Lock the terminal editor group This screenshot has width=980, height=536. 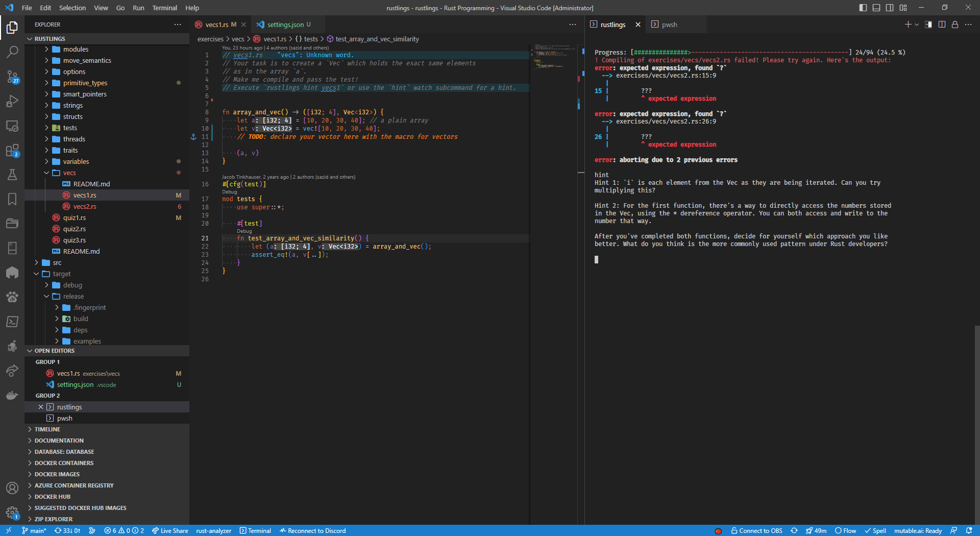coord(954,25)
